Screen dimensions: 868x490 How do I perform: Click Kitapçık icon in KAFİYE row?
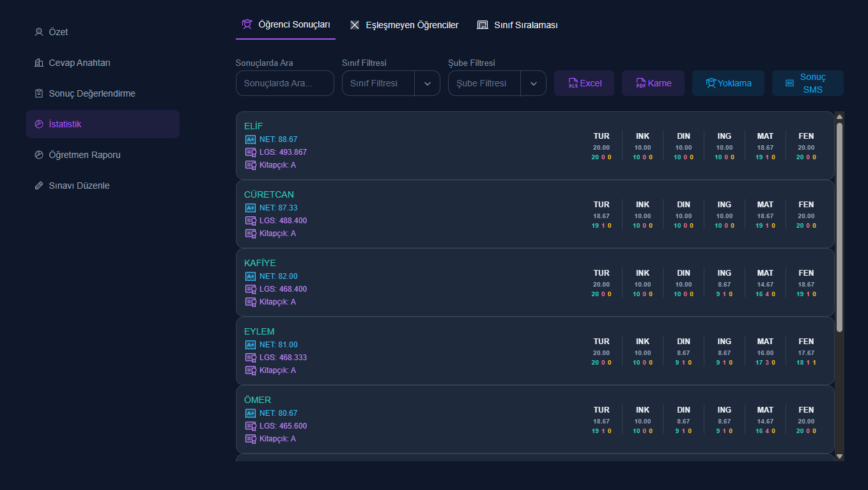click(x=251, y=302)
